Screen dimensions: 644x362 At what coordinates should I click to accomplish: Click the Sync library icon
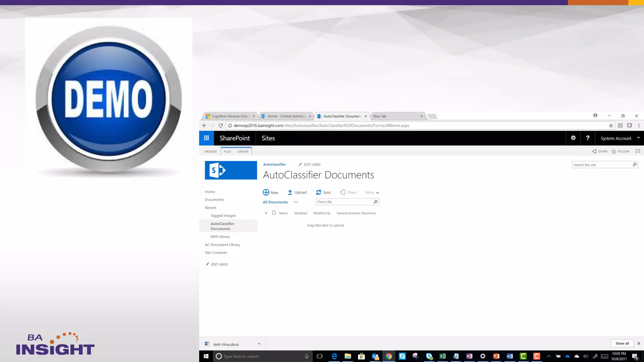click(x=319, y=192)
